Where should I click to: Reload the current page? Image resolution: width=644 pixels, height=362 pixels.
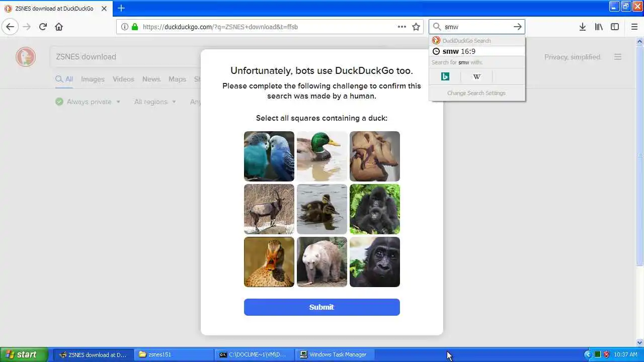tap(43, 27)
